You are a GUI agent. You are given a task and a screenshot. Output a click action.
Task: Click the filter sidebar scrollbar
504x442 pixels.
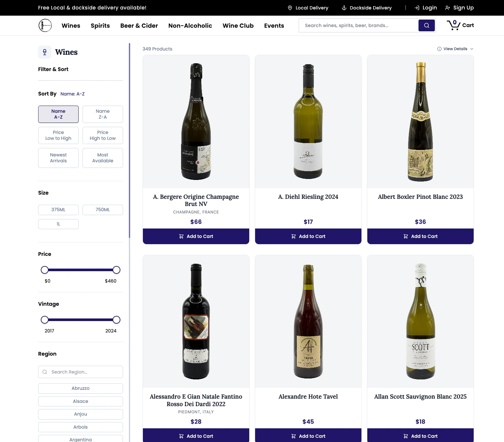pos(130,140)
